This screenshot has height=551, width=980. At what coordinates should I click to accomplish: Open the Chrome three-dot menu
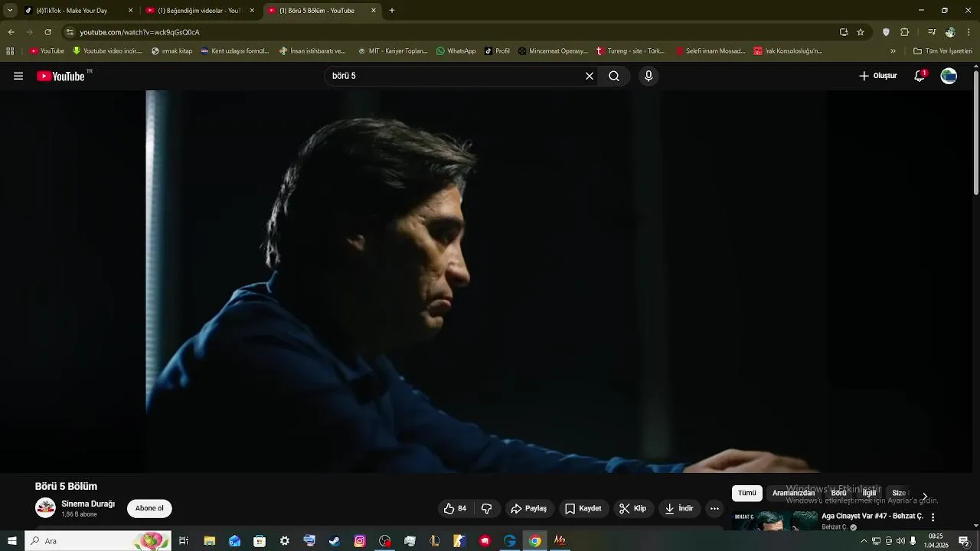click(969, 32)
